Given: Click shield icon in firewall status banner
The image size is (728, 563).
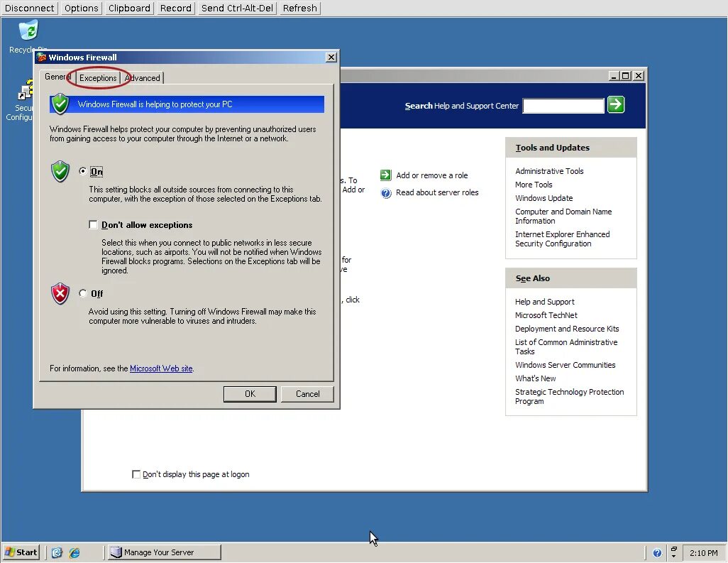Looking at the screenshot, I should tap(60, 104).
